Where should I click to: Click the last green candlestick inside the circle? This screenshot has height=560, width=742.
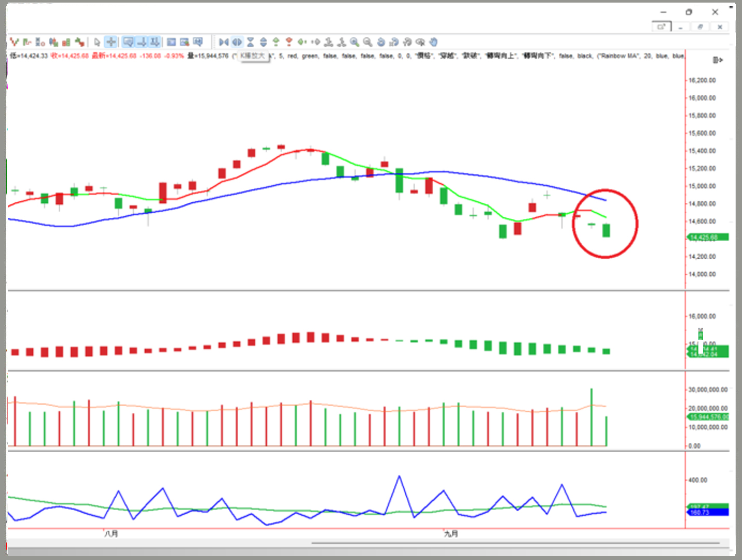click(606, 230)
